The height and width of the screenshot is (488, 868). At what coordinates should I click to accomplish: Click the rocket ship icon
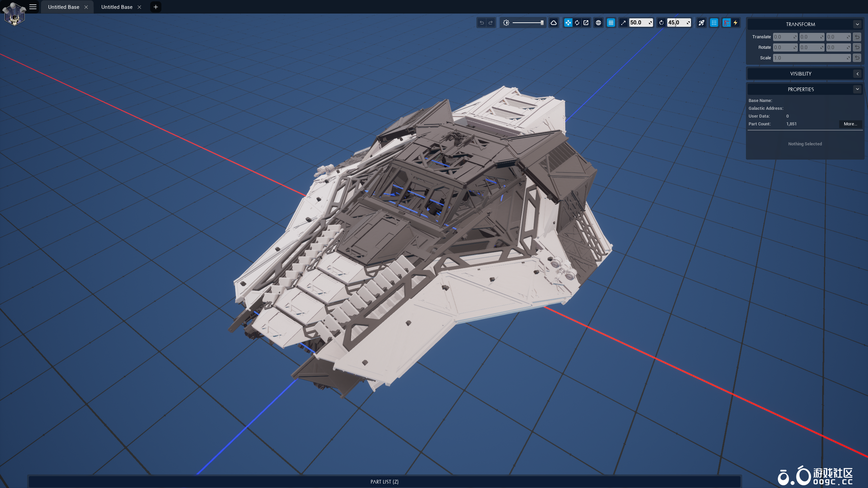(701, 23)
